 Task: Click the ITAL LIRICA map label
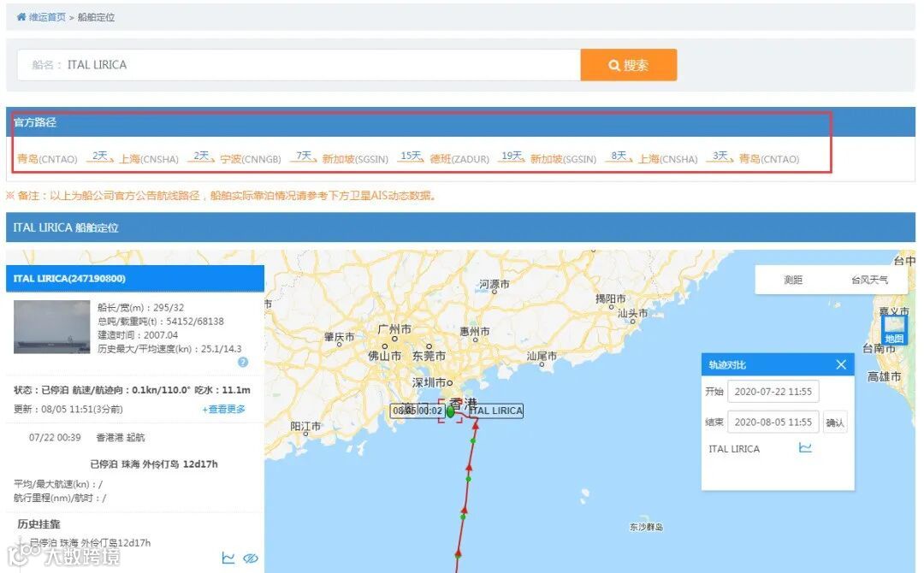click(496, 411)
